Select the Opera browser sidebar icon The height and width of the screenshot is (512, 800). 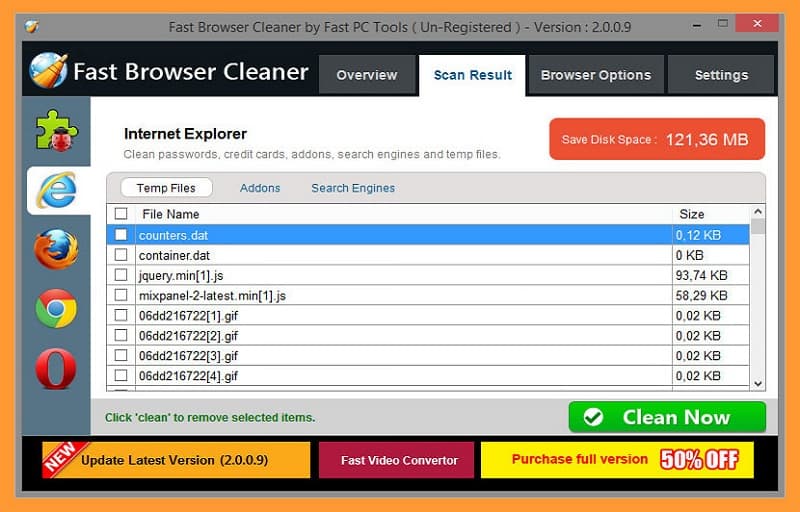click(56, 370)
